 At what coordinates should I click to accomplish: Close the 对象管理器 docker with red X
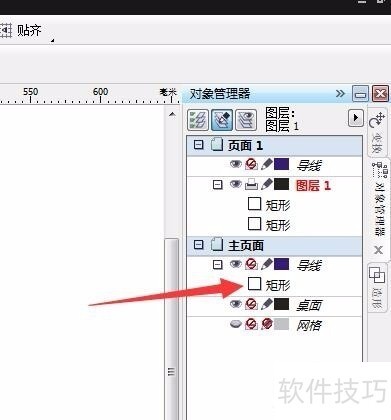380,94
